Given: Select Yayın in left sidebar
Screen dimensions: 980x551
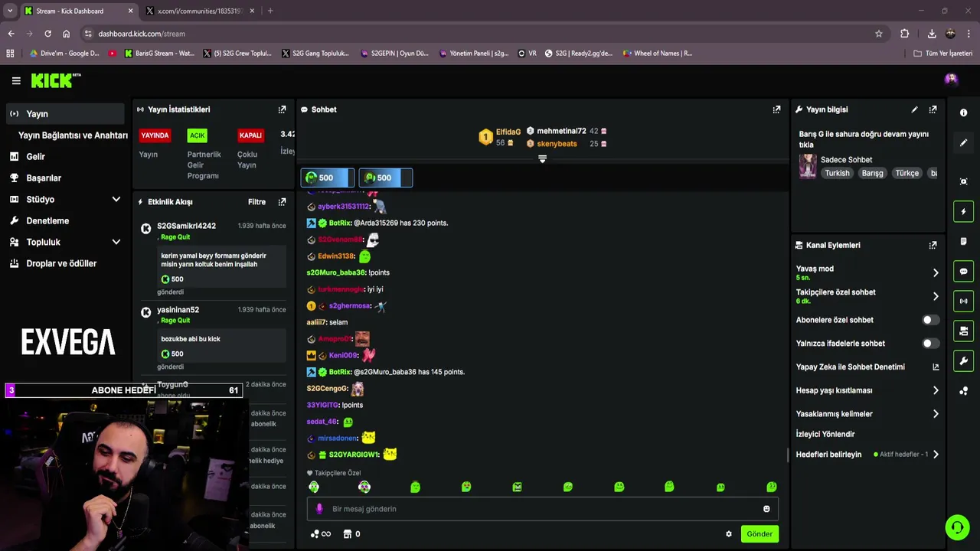Looking at the screenshot, I should tap(64, 113).
